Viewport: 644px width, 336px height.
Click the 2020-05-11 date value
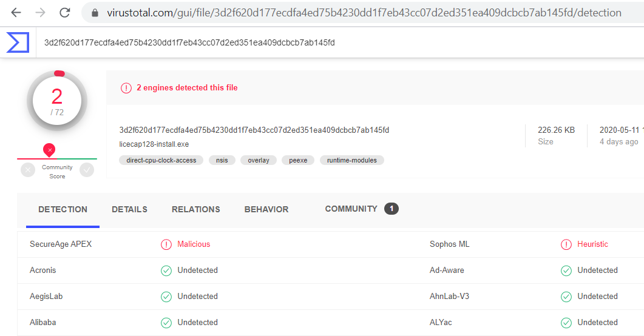(619, 130)
